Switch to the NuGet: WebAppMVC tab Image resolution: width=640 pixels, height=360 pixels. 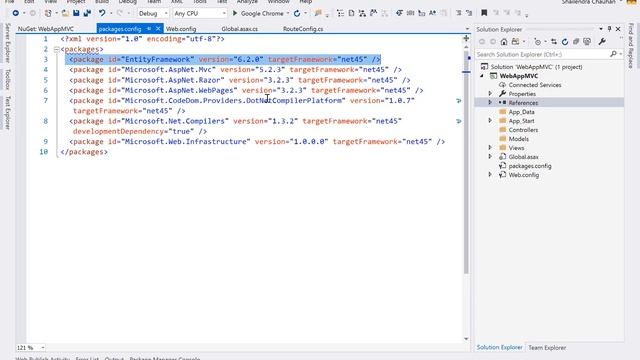click(x=46, y=29)
